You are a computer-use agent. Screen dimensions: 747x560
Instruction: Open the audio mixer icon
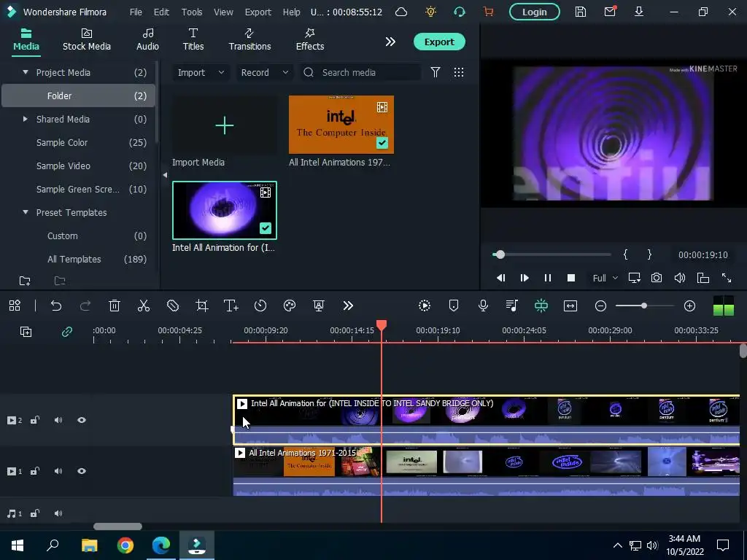coord(512,306)
